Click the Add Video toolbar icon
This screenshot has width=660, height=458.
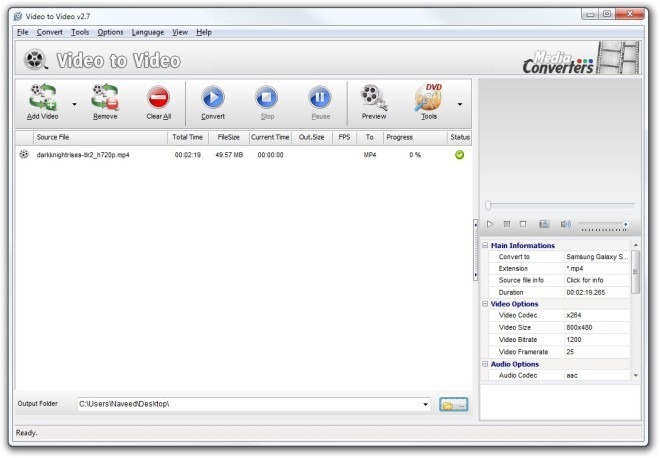coord(43,97)
